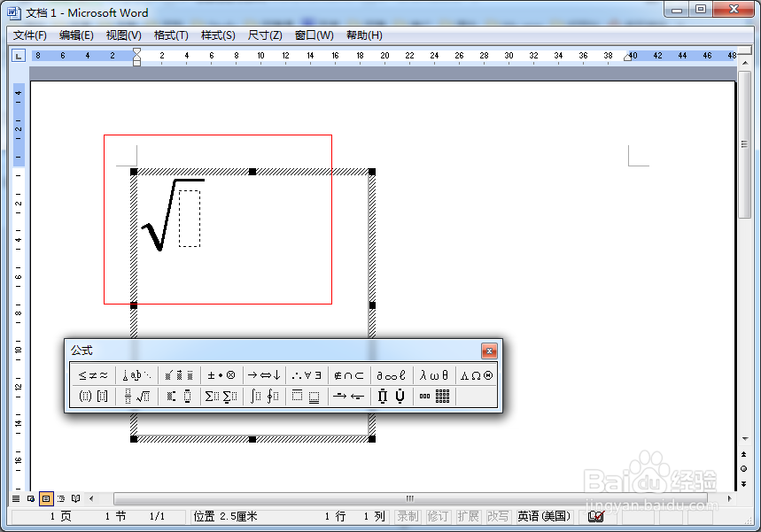Image resolution: width=761 pixels, height=532 pixels.
Task: Open the operator symbols palette (±•⊗)
Action: (x=221, y=375)
